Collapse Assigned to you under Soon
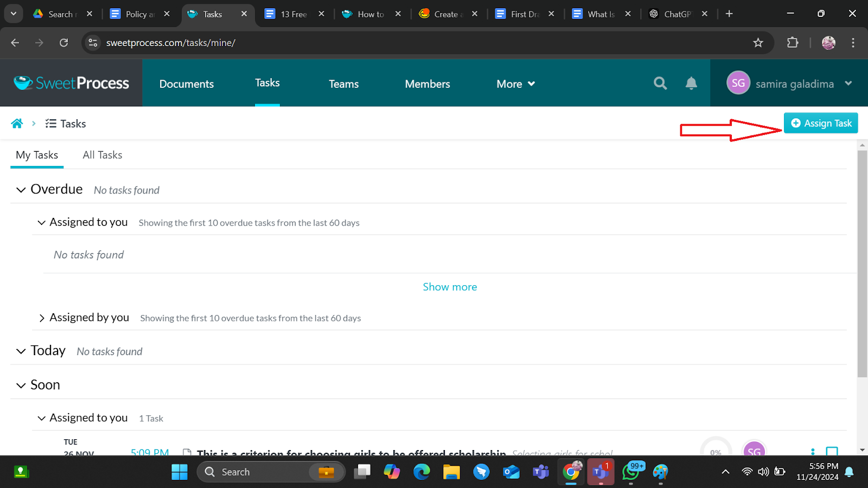 [41, 418]
